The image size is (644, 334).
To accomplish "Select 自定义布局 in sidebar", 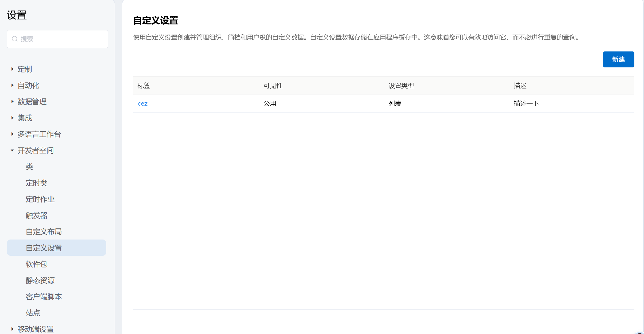I will coord(44,232).
